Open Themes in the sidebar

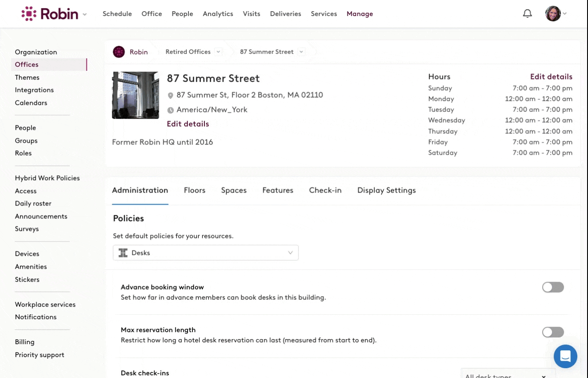pos(27,78)
